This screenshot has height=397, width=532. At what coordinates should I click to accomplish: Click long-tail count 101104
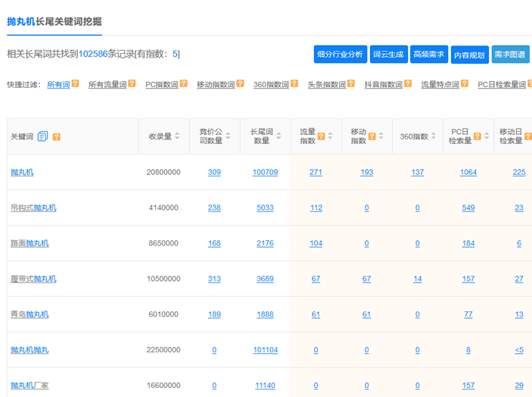click(x=266, y=350)
